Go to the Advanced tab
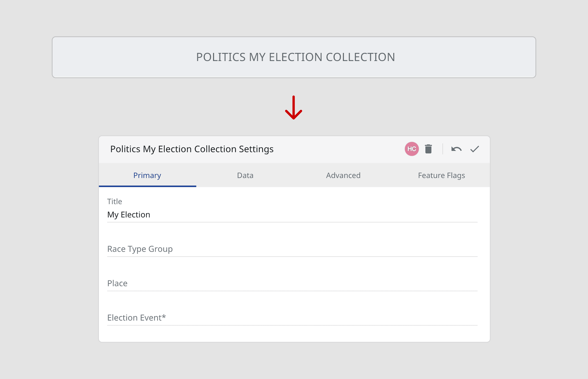The height and width of the screenshot is (379, 588). pyautogui.click(x=343, y=175)
